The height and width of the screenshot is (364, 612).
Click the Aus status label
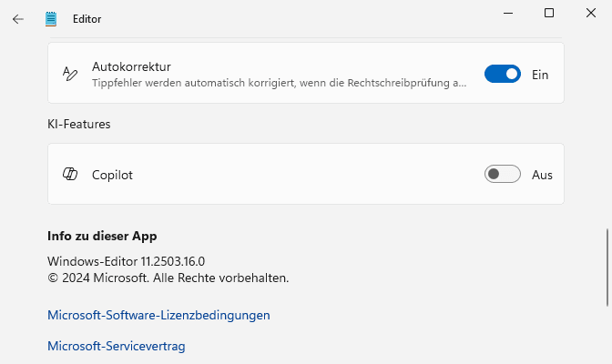click(x=542, y=175)
